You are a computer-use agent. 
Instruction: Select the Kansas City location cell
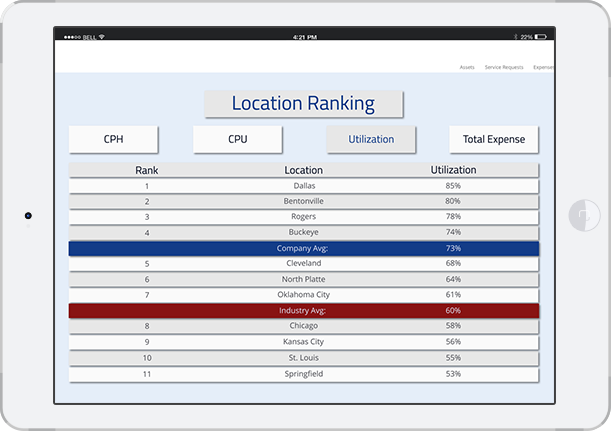pyautogui.click(x=304, y=342)
